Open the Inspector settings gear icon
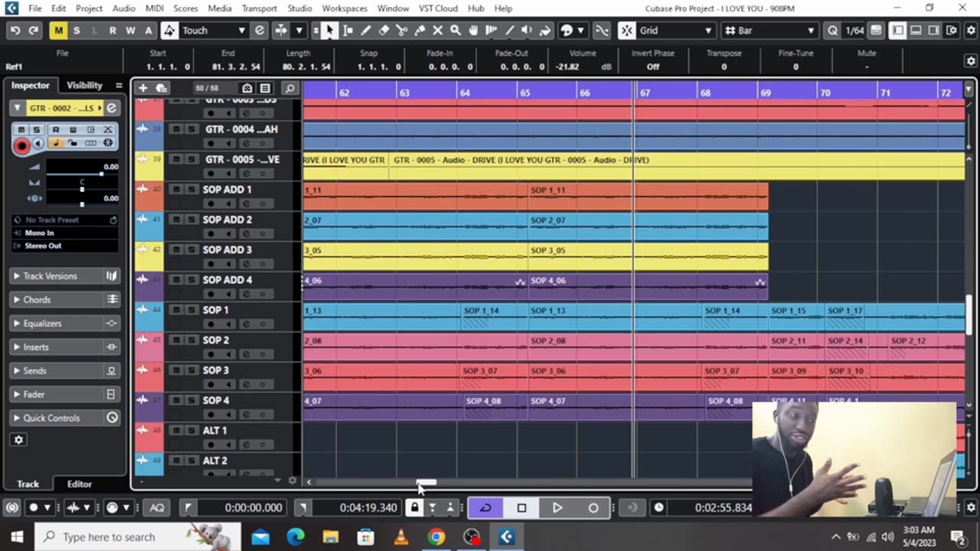 tap(18, 440)
